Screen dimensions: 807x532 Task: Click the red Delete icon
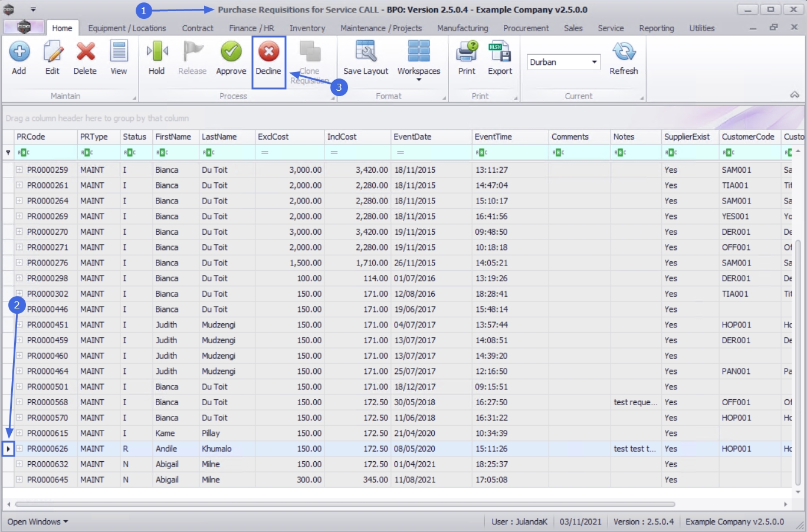(x=85, y=52)
